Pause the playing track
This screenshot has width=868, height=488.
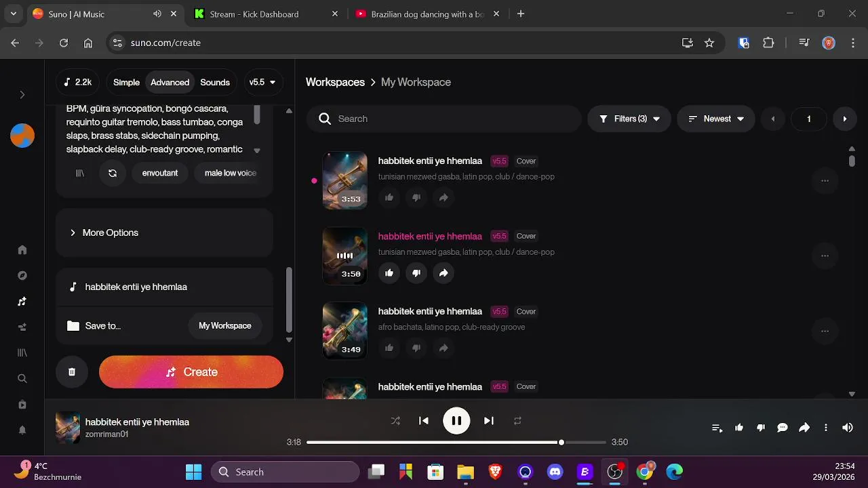[456, 421]
